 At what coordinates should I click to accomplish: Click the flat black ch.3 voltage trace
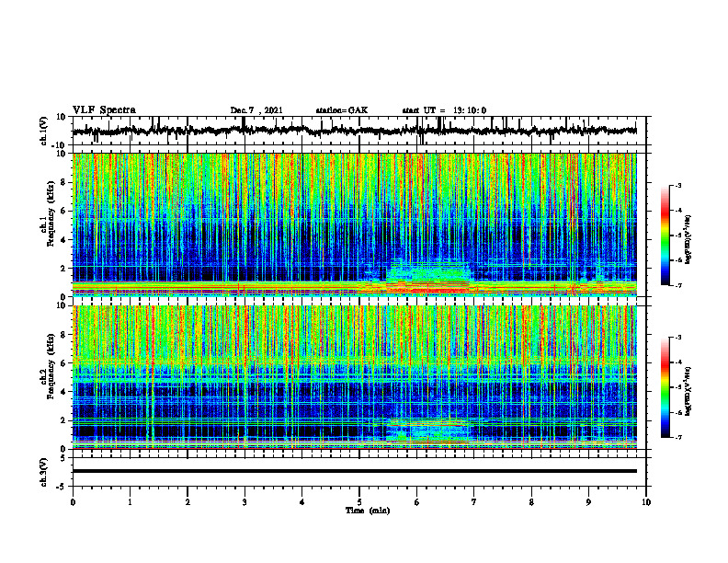pos(355,471)
